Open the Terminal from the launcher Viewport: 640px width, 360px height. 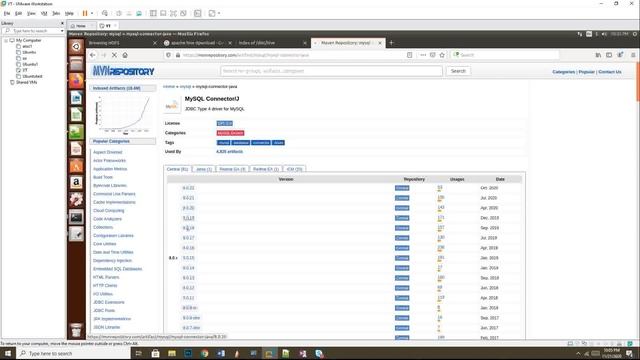pos(76,217)
